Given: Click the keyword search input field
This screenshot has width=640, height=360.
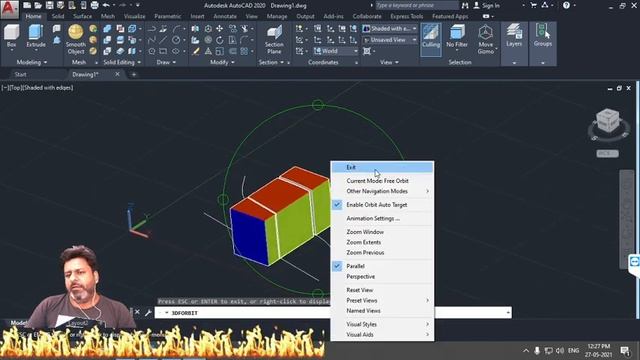Looking at the screenshot, I should click(416, 5).
